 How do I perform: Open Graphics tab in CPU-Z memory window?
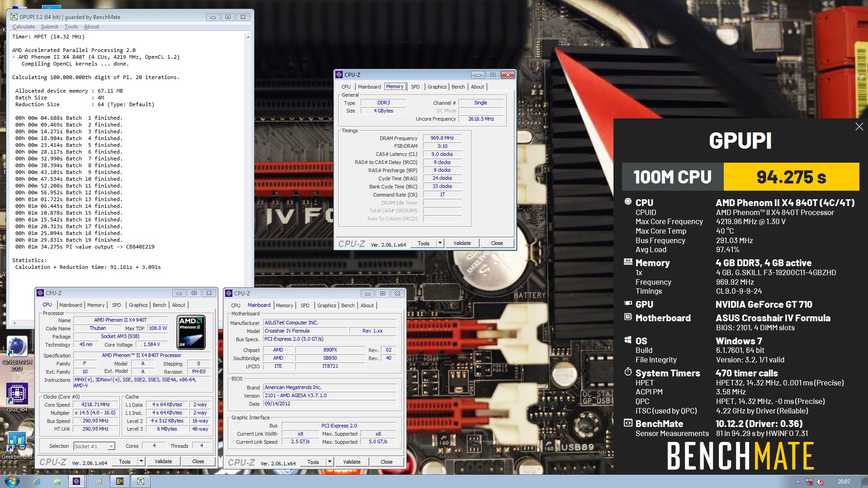coord(437,87)
